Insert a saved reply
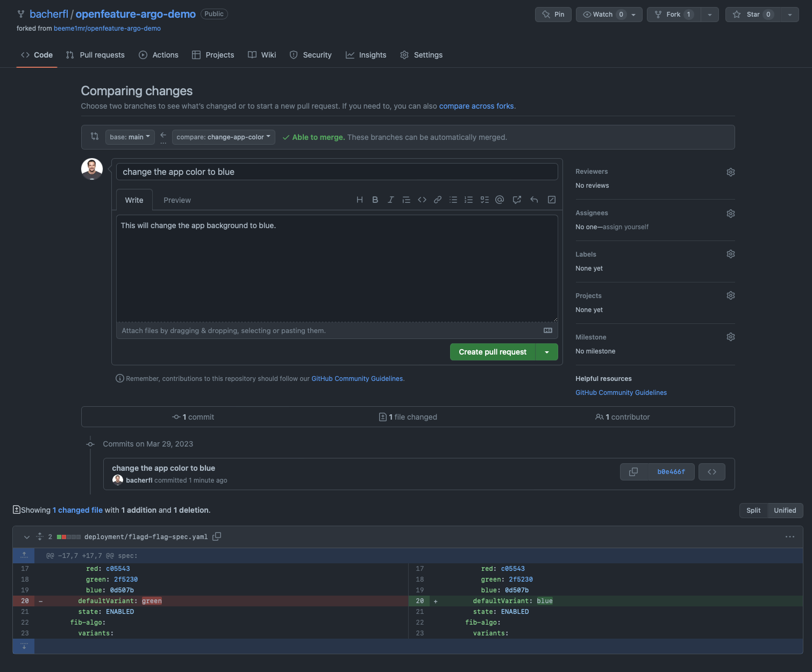Viewport: 812px width, 672px height. (534, 200)
